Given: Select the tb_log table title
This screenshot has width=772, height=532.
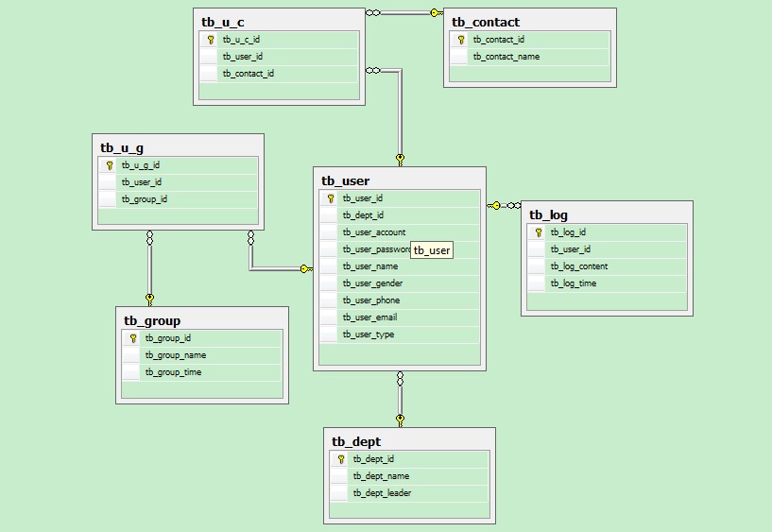Looking at the screenshot, I should pyautogui.click(x=548, y=215).
